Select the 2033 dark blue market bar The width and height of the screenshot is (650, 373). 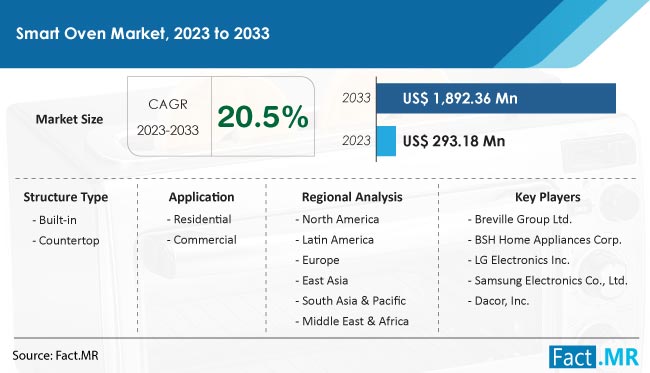click(x=496, y=98)
